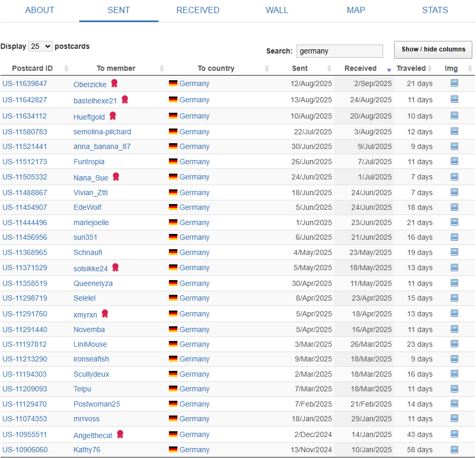View image icon for postcard US-11291760
476x458 pixels.
[454, 313]
